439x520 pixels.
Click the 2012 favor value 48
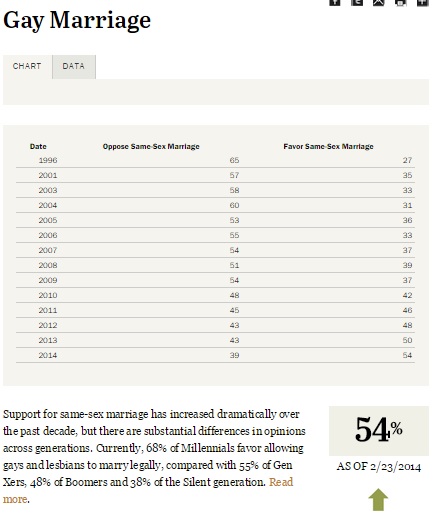click(407, 325)
